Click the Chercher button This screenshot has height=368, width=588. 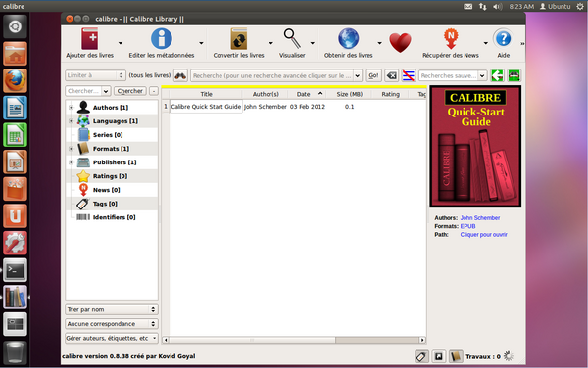129,91
